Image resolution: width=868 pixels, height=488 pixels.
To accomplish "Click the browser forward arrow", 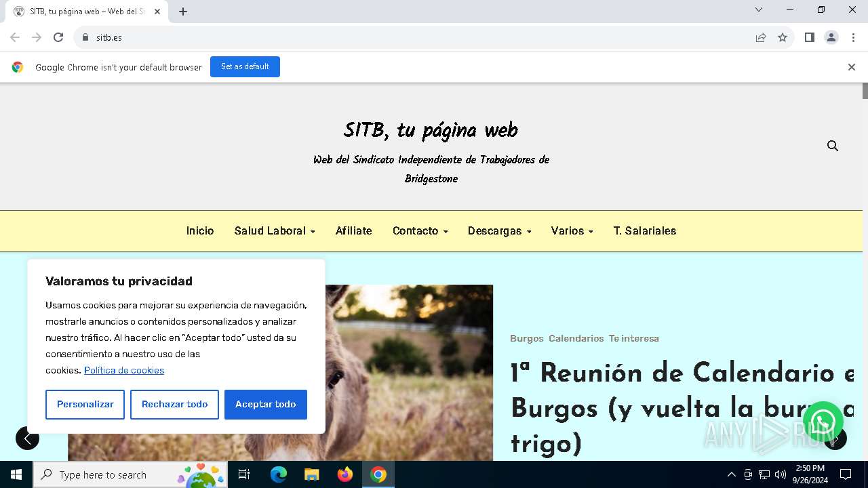I will click(37, 37).
